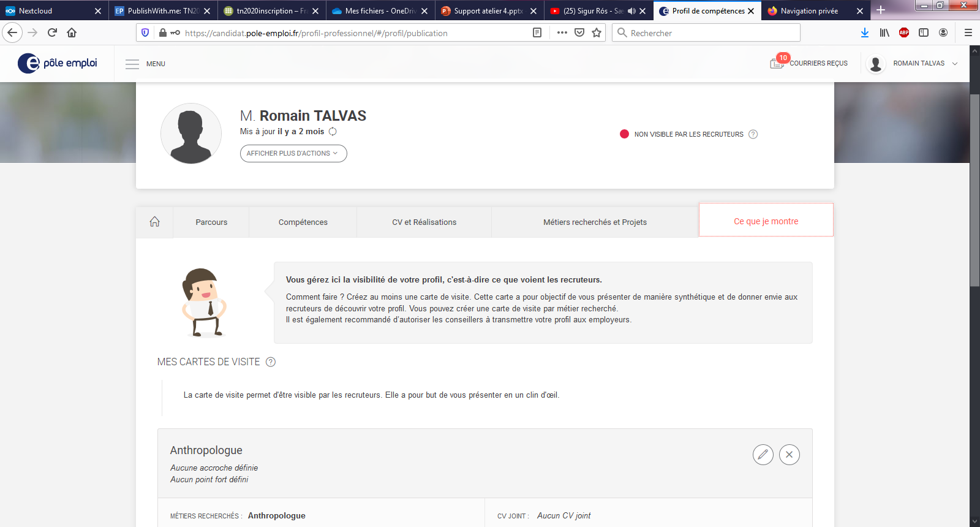
Task: Toggle the Firefox sidebar panel icon
Action: [924, 33]
